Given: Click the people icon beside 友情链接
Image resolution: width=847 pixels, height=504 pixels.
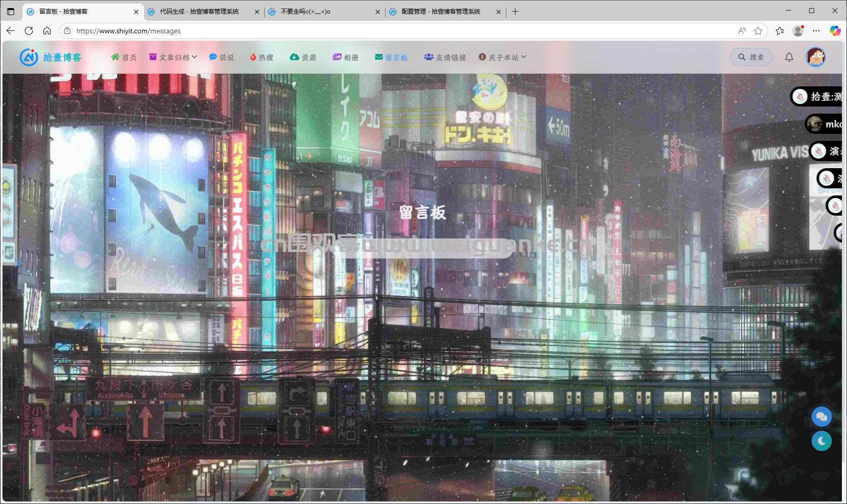Looking at the screenshot, I should point(429,57).
